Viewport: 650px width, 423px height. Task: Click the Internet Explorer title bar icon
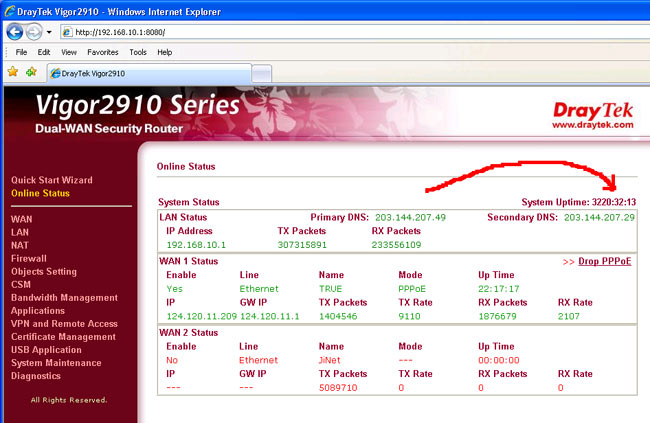tap(10, 11)
